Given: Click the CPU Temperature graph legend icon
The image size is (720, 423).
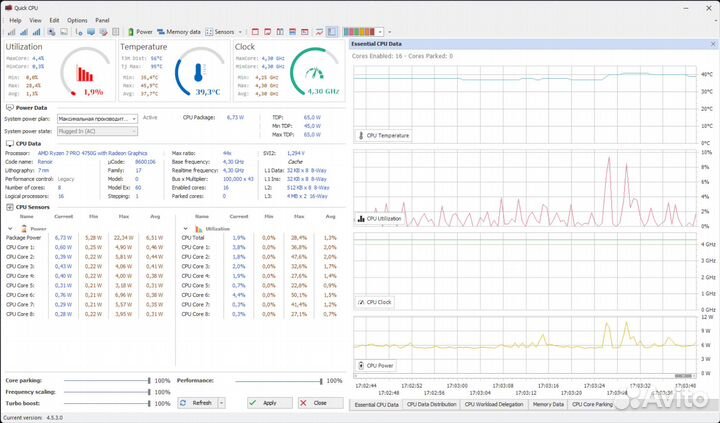Looking at the screenshot, I should point(360,135).
